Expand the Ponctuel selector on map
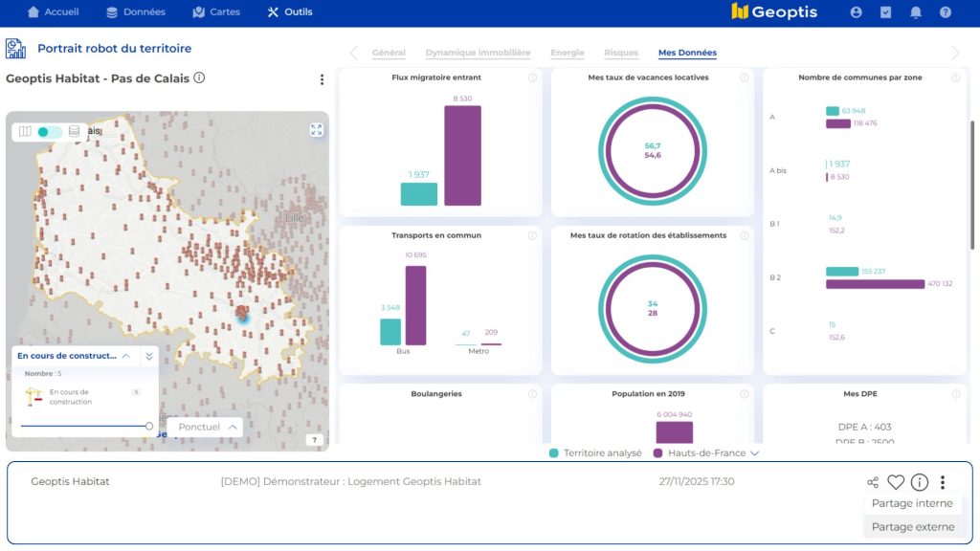The height and width of the screenshot is (551, 980). tap(206, 427)
